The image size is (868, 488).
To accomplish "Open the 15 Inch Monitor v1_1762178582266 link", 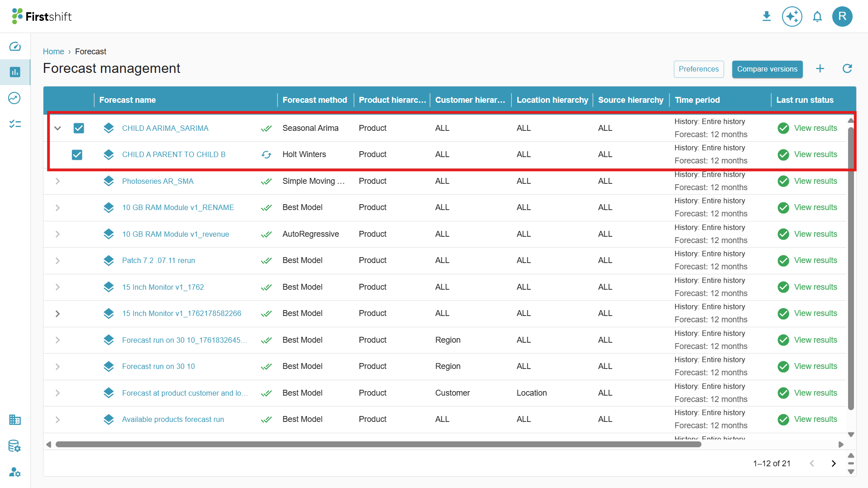I will coord(181,313).
